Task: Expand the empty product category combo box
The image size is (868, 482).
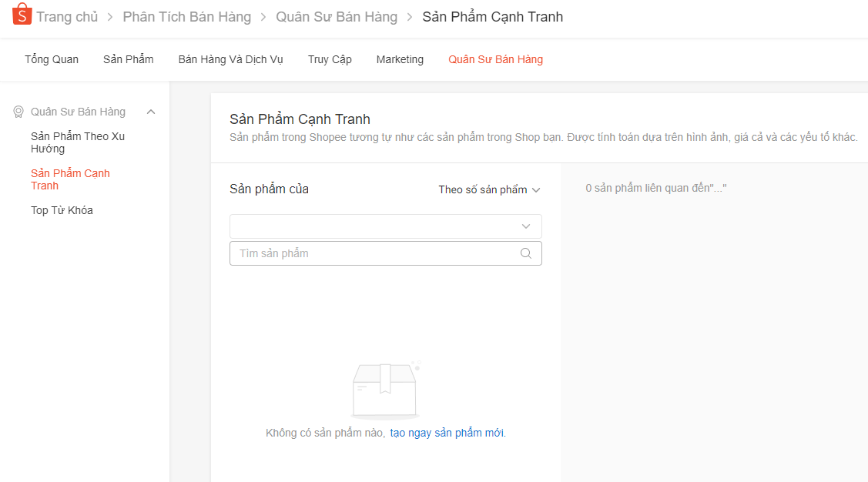Action: (x=385, y=226)
